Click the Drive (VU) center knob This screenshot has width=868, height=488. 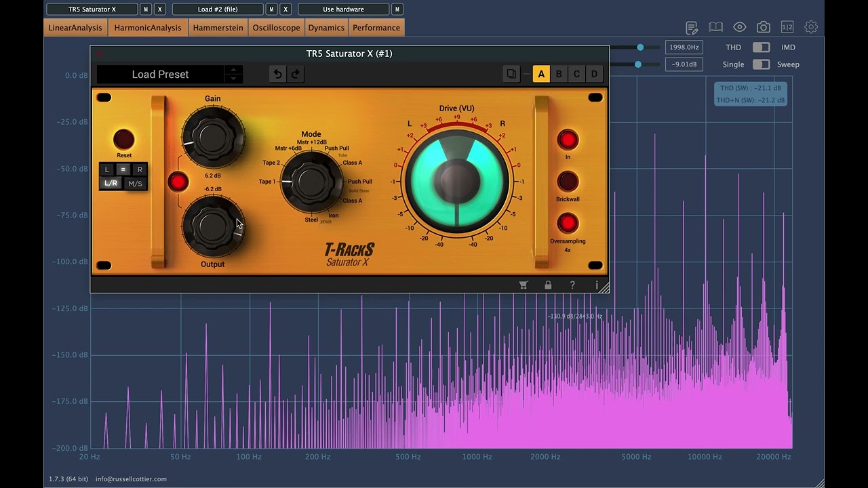point(456,182)
